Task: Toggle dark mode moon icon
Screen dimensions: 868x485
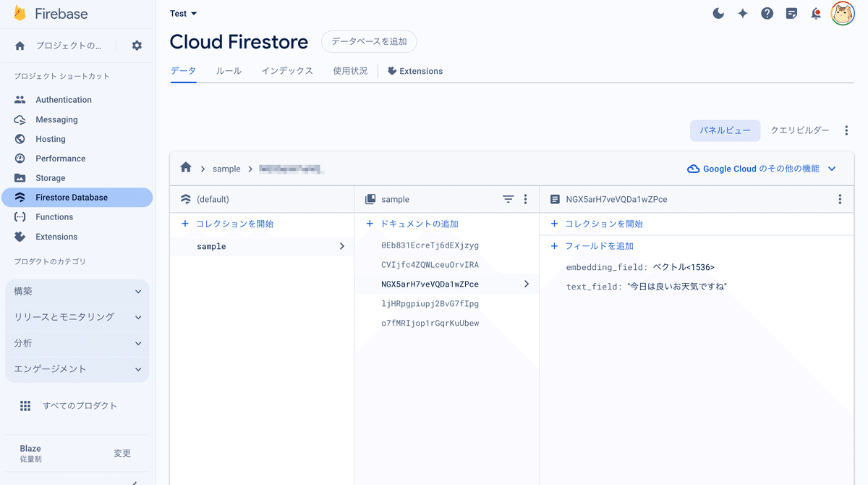Action: point(718,13)
